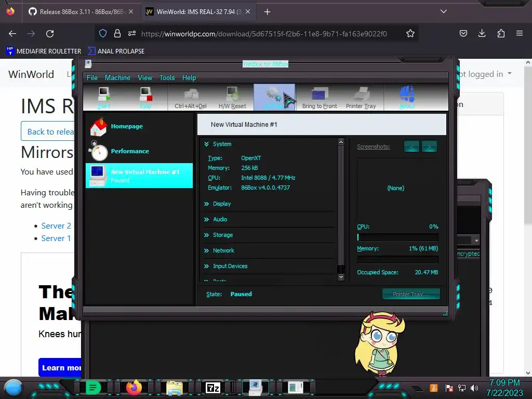Click the details panel scroll down arrow
532x399 pixels.
coord(341,277)
